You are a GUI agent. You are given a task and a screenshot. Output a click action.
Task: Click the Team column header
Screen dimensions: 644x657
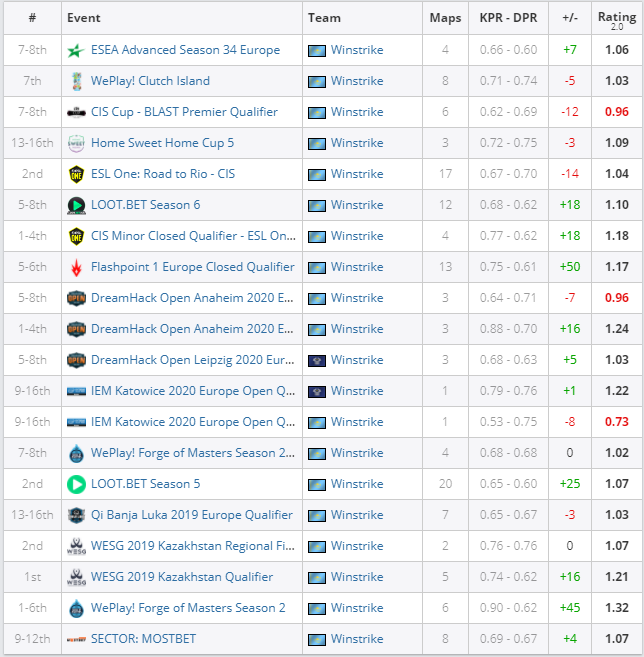pos(324,18)
